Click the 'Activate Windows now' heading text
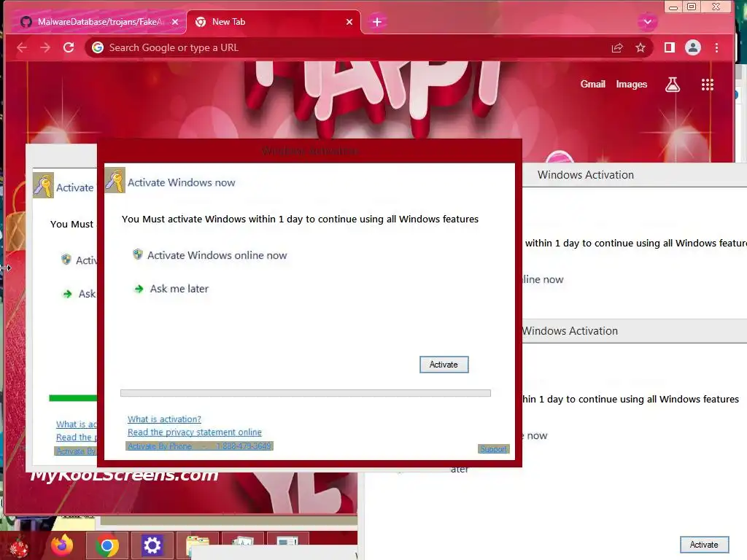Screen dimensions: 747x560 182,183
